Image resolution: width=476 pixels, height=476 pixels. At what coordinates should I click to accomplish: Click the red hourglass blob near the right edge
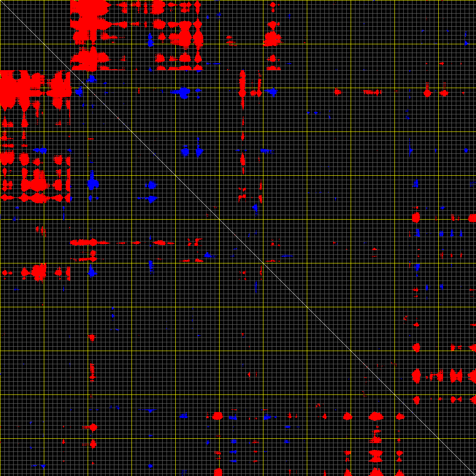coord(456,376)
